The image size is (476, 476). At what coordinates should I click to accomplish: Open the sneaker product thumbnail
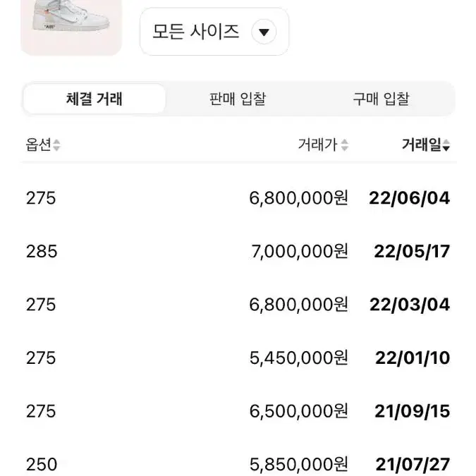(71, 28)
